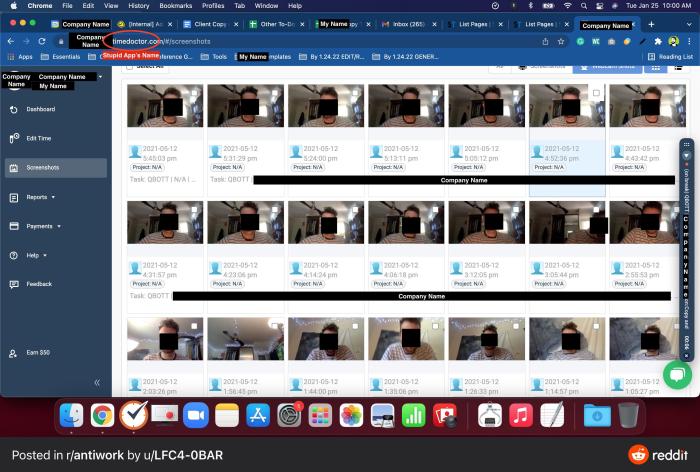Click the address bar URL field
This screenshot has height=472, width=700.
312,42
